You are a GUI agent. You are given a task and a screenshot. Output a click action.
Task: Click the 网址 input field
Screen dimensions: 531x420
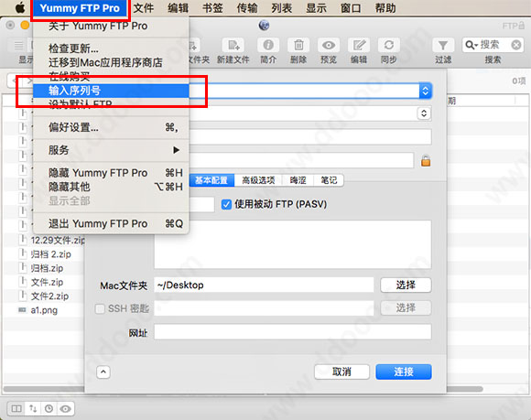click(x=293, y=332)
